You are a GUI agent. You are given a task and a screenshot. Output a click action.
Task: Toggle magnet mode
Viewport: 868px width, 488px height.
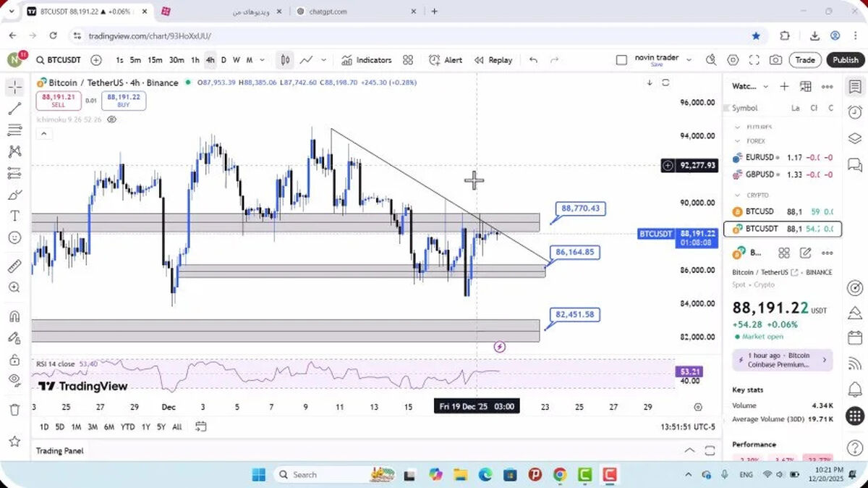coord(14,316)
